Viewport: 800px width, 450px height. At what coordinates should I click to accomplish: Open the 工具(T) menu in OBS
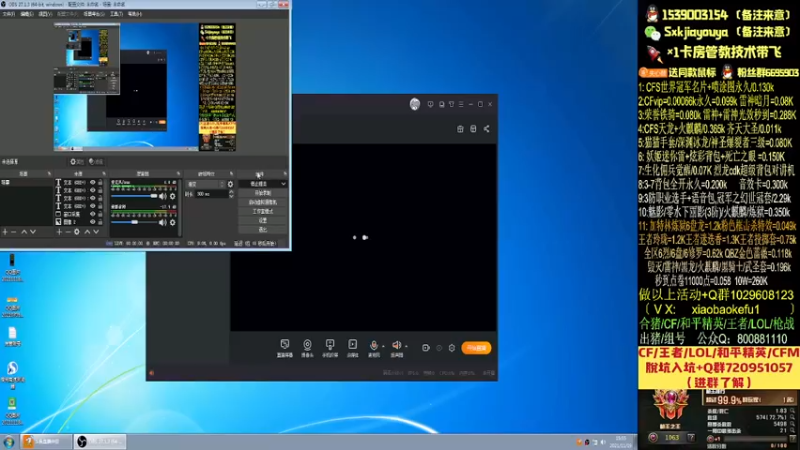click(116, 14)
